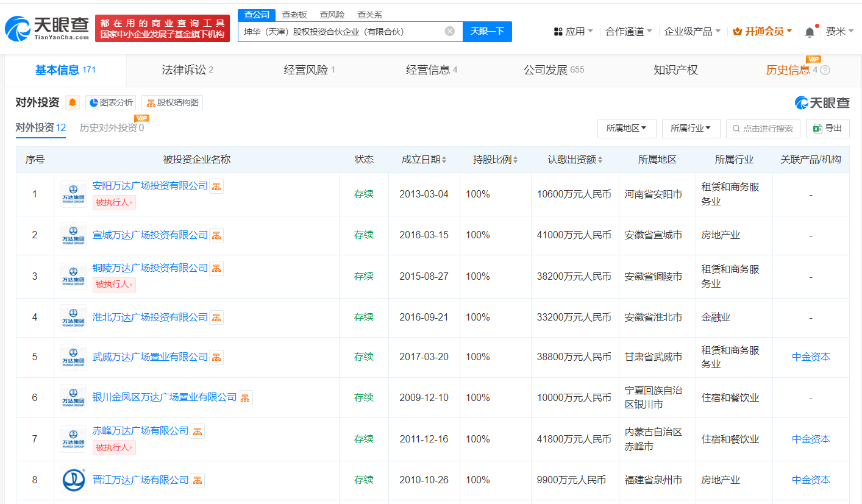Switch to the 查老板 search tab
This screenshot has width=862, height=504.
(x=294, y=15)
